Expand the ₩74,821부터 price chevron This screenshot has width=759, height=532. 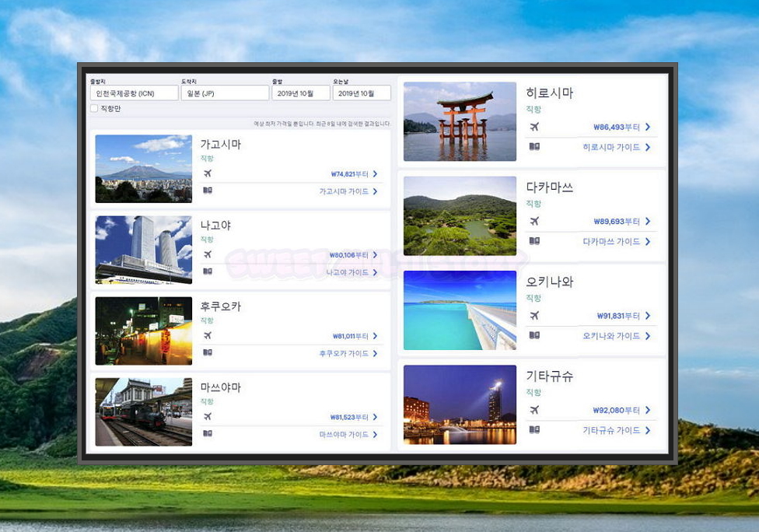click(375, 173)
